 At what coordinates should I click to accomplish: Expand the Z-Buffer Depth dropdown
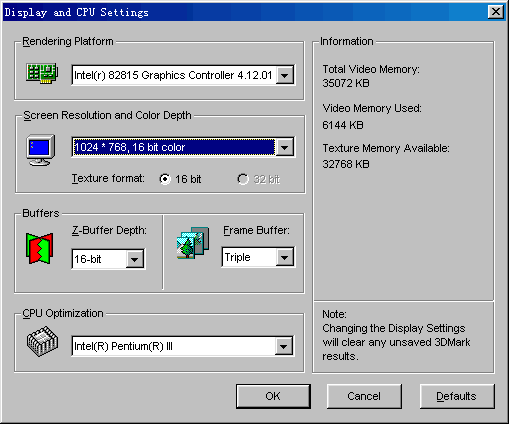[135, 259]
